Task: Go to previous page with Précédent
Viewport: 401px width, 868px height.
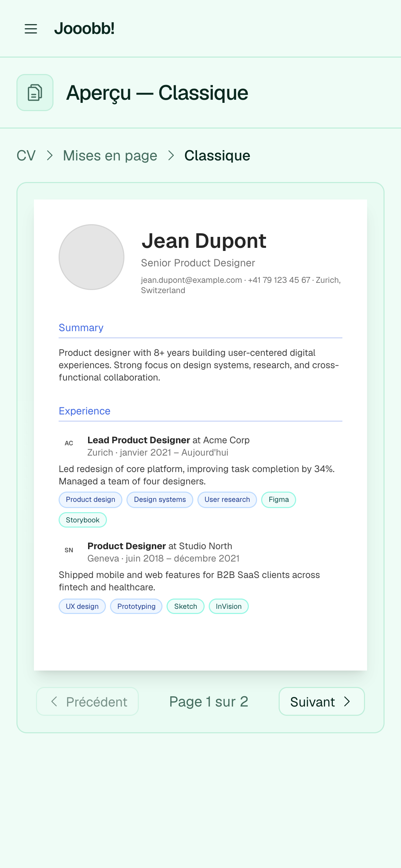Action: 87,701
